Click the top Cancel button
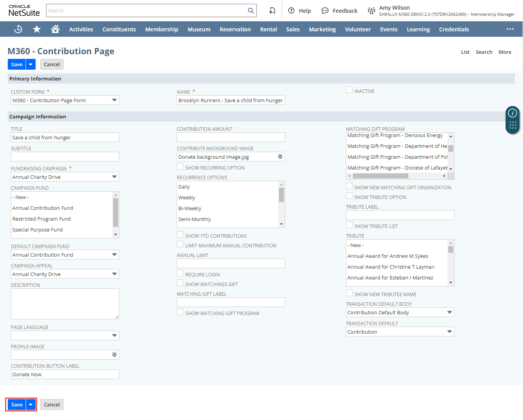Viewport: 523px width, 420px height. click(52, 65)
